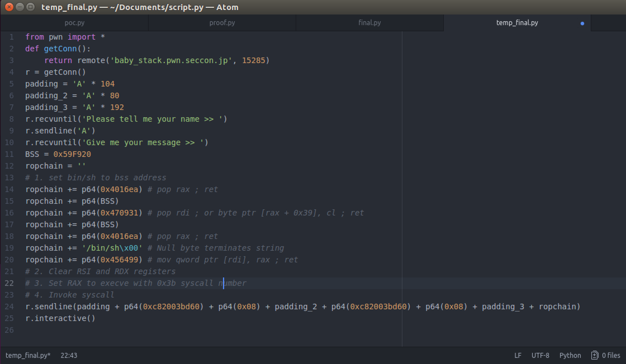
Task: Open the proof.py tab
Action: tap(222, 23)
